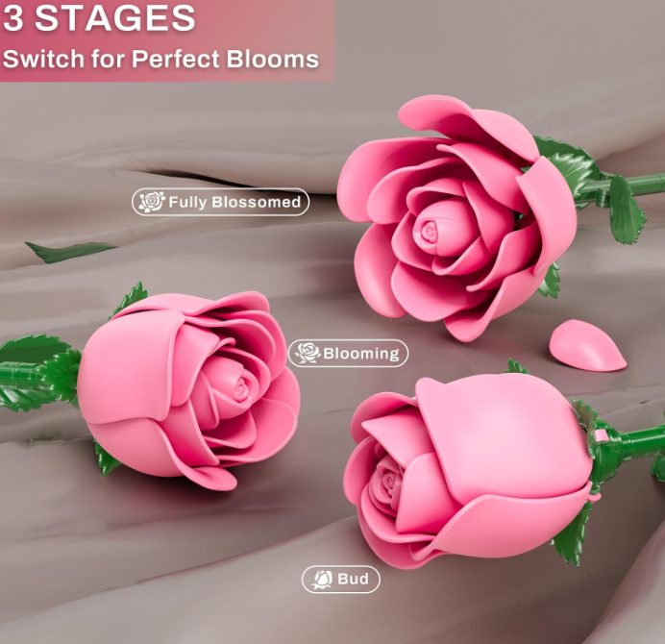665x644 pixels.
Task: Select the Bud label pill
Action: [341, 580]
